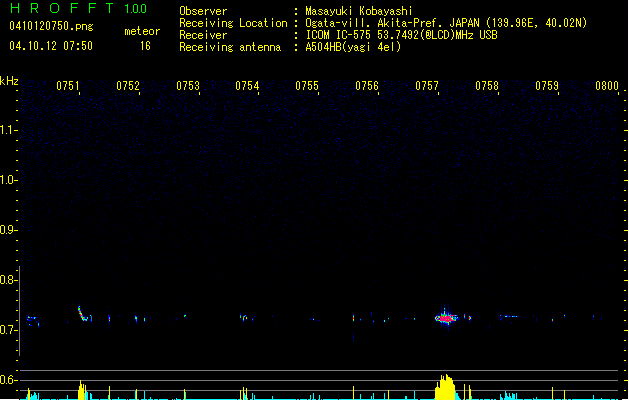The height and width of the screenshot is (400, 629).
Task: Click the 1.0 kHz axis label
Action: (8, 180)
